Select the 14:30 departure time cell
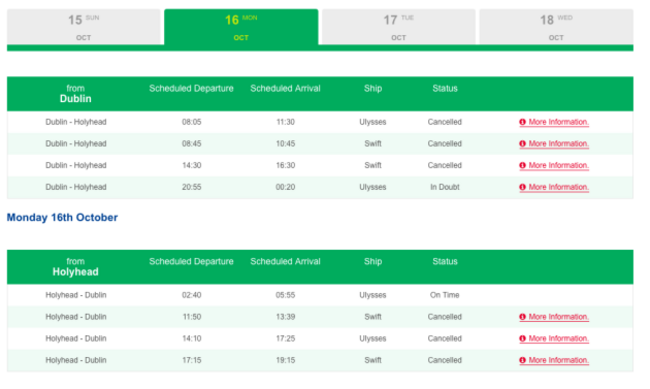This screenshot has width=650, height=389. [x=192, y=165]
